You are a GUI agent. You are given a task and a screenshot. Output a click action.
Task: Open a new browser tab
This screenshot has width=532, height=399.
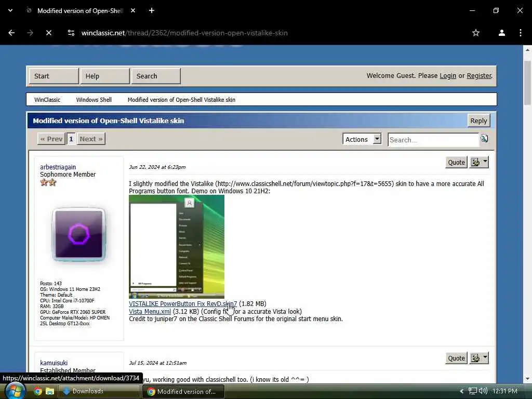(x=152, y=10)
